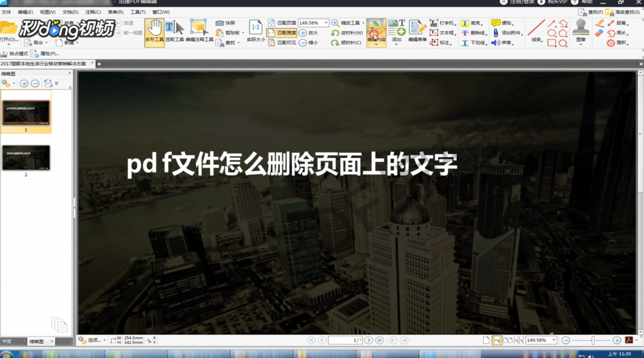Viewport: 644px width, 358px height.
Task: Apply 高亮 highlight tool
Action: pos(472,23)
